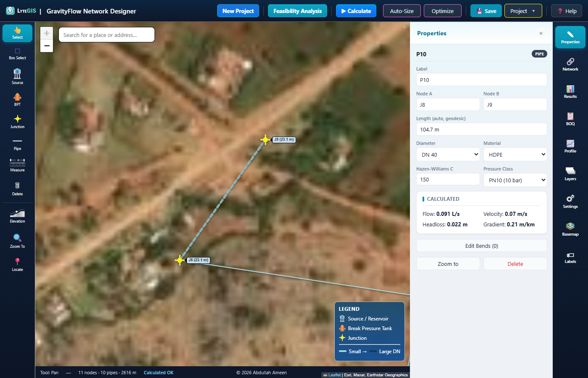Click the Optimize button
The height and width of the screenshot is (378, 588).
443,11
